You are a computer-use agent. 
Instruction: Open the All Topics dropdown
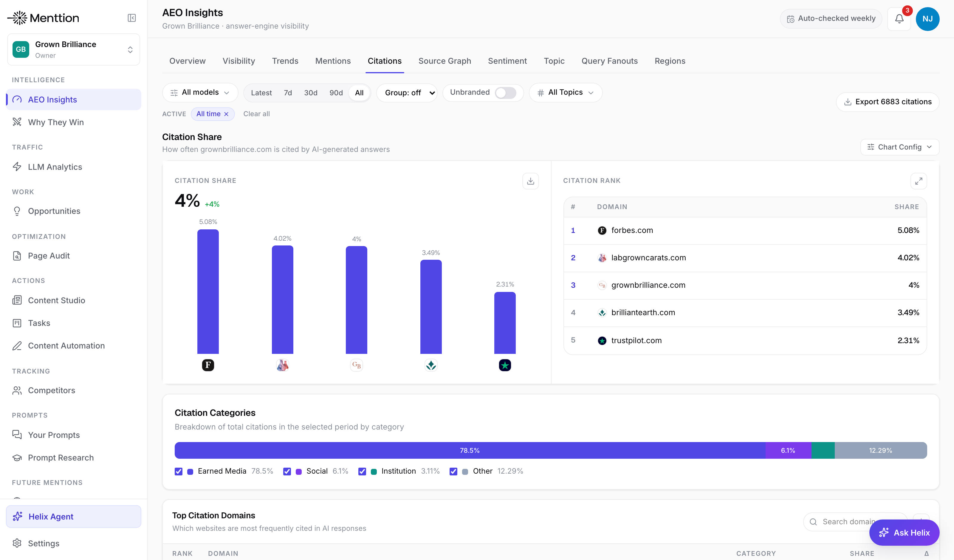[566, 93]
